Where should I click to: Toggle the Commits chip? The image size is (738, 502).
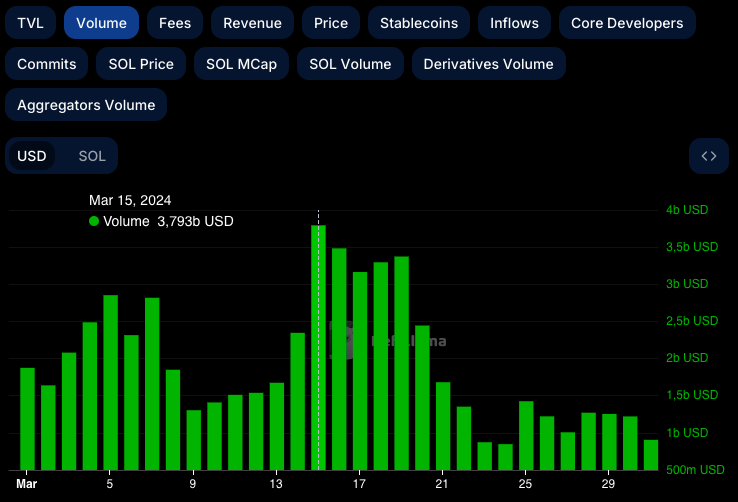click(x=47, y=64)
